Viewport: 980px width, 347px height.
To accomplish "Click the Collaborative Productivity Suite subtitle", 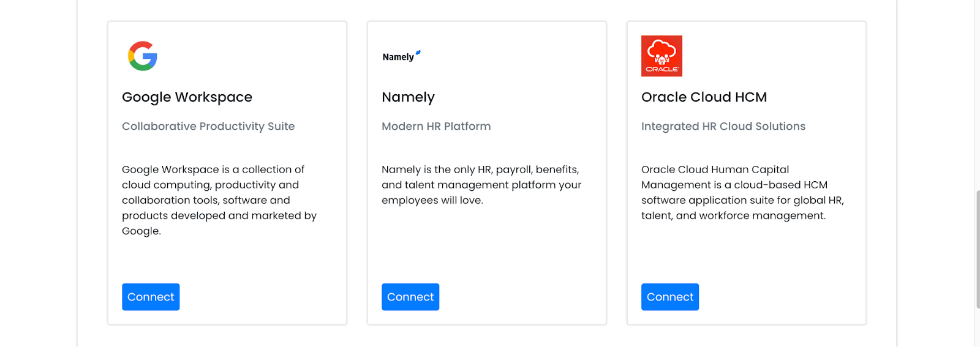I will (x=208, y=126).
